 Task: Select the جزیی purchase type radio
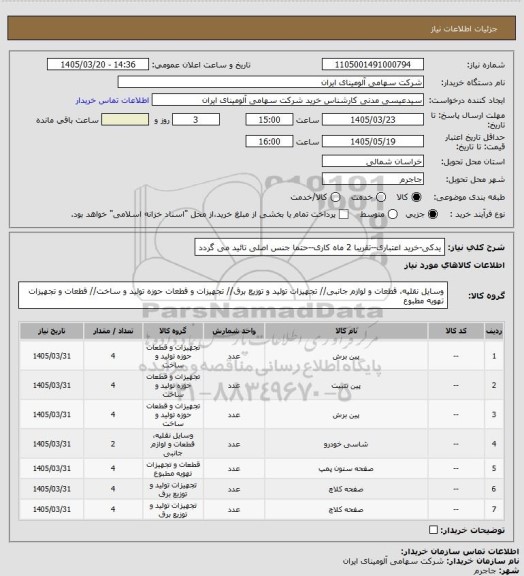[433, 214]
